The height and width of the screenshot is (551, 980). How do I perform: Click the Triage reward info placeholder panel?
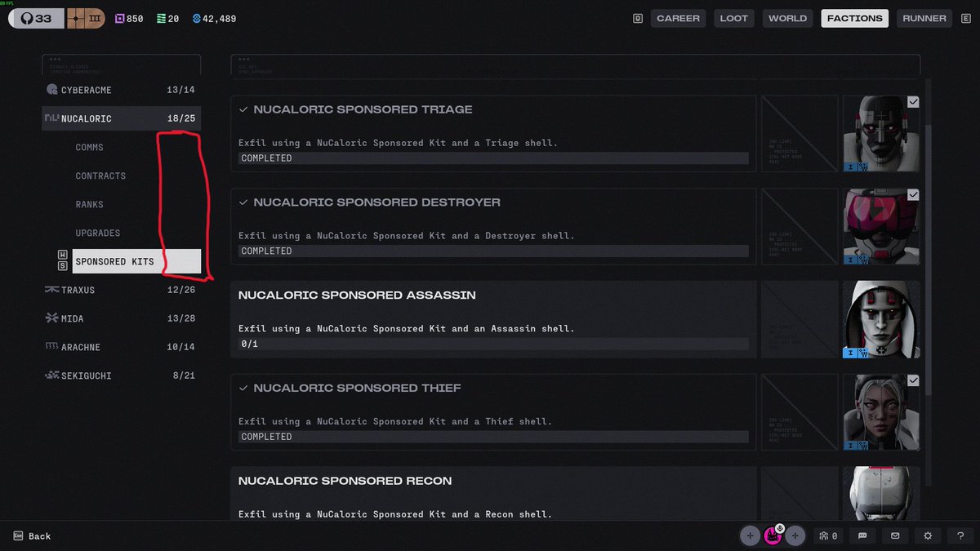(x=800, y=134)
